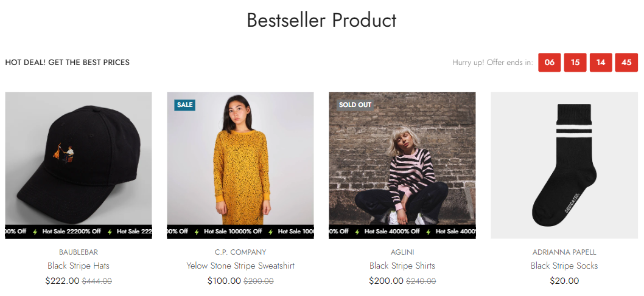Click the Bestseller Product heading

pos(321,20)
